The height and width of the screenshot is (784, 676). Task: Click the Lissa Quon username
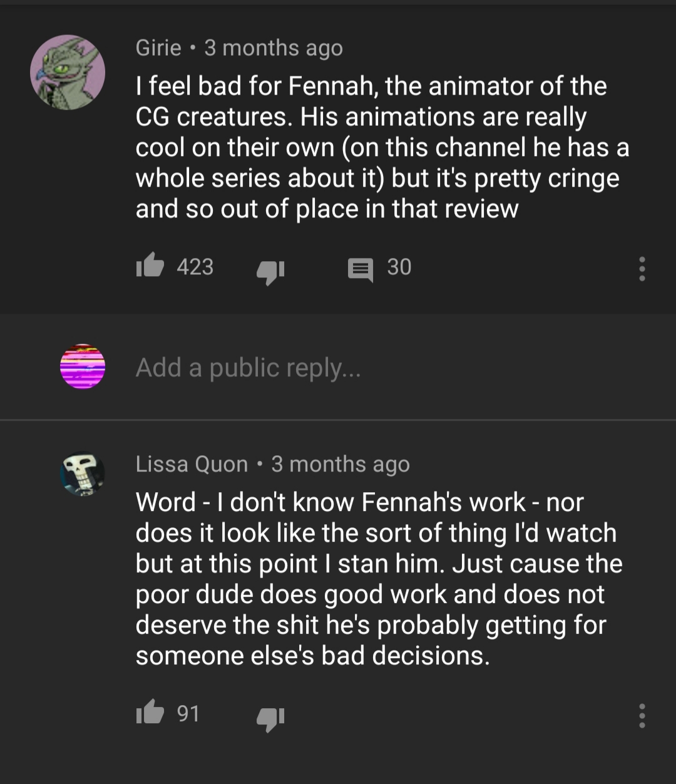coord(192,464)
